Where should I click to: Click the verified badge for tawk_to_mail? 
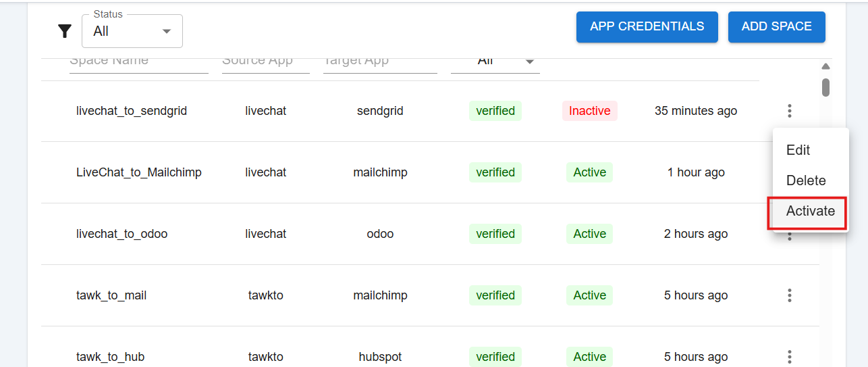tap(495, 295)
